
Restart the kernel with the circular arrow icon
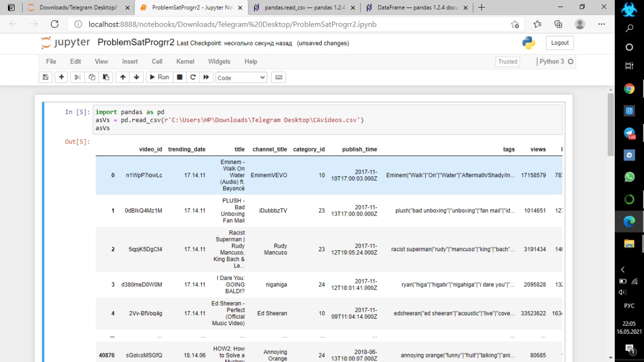[x=193, y=78]
